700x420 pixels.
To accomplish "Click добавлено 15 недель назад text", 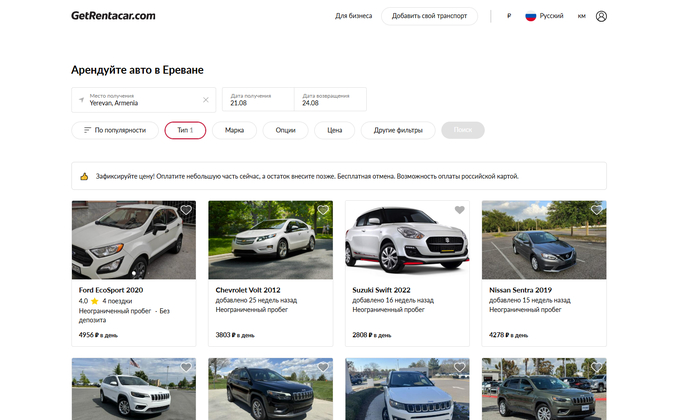I will [529, 300].
